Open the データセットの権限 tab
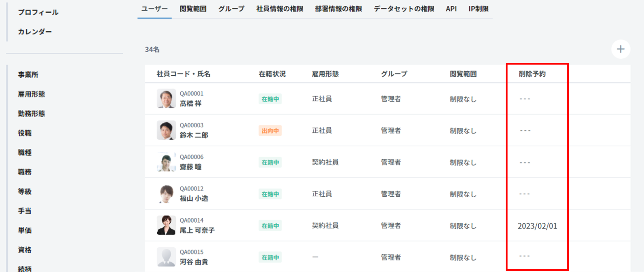The image size is (644, 272). point(404,9)
